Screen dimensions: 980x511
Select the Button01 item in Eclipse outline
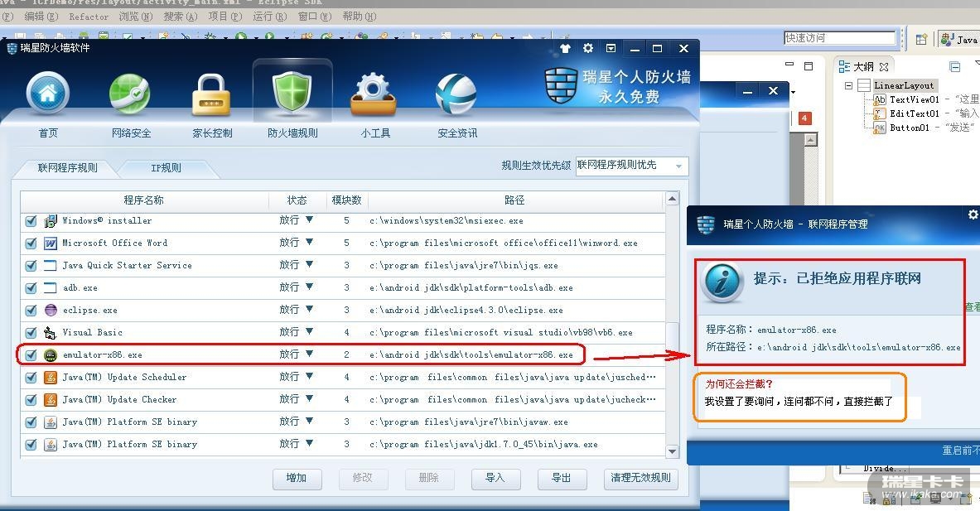coord(909,128)
